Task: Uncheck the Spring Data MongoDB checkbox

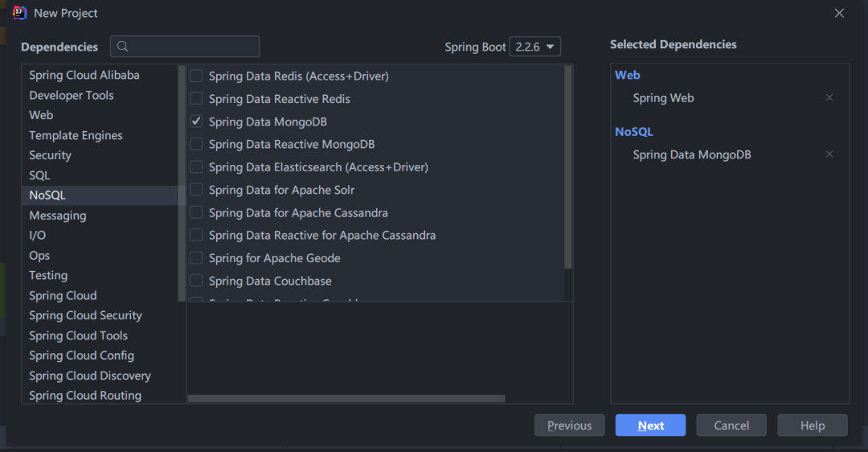Action: coord(196,121)
